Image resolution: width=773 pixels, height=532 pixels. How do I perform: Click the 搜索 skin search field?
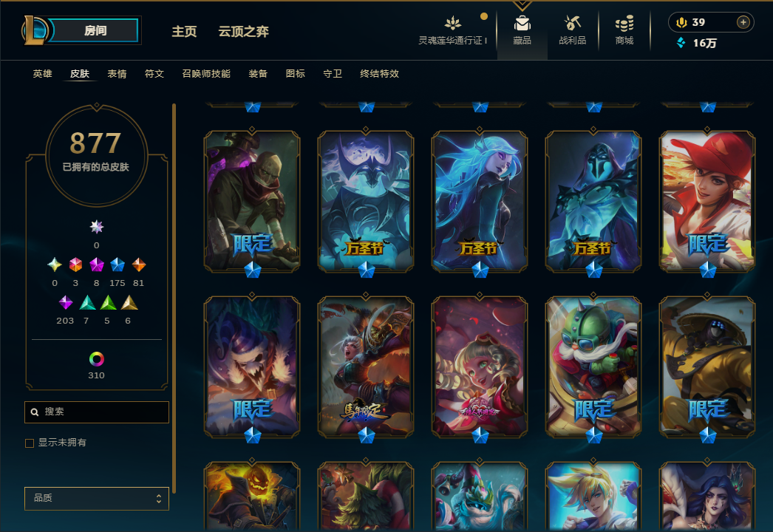click(97, 412)
